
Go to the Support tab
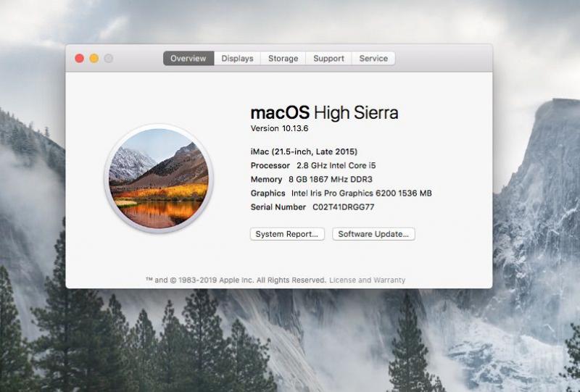[x=328, y=59]
